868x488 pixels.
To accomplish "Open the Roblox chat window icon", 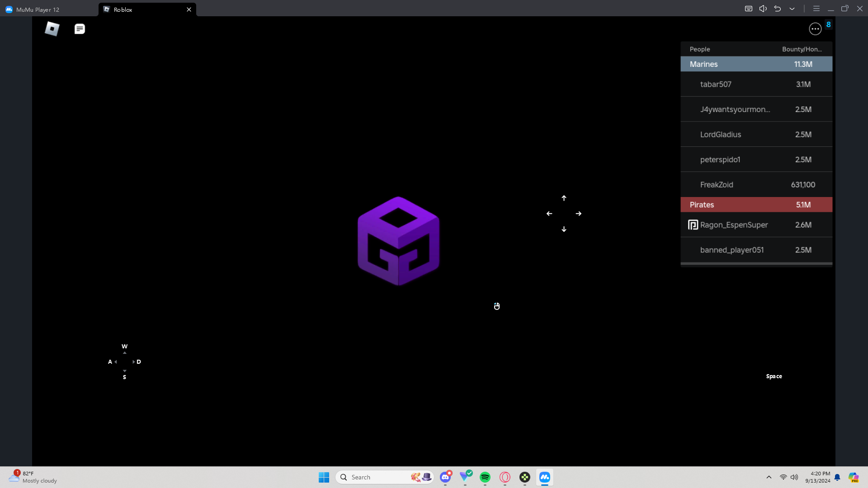I will tap(80, 29).
